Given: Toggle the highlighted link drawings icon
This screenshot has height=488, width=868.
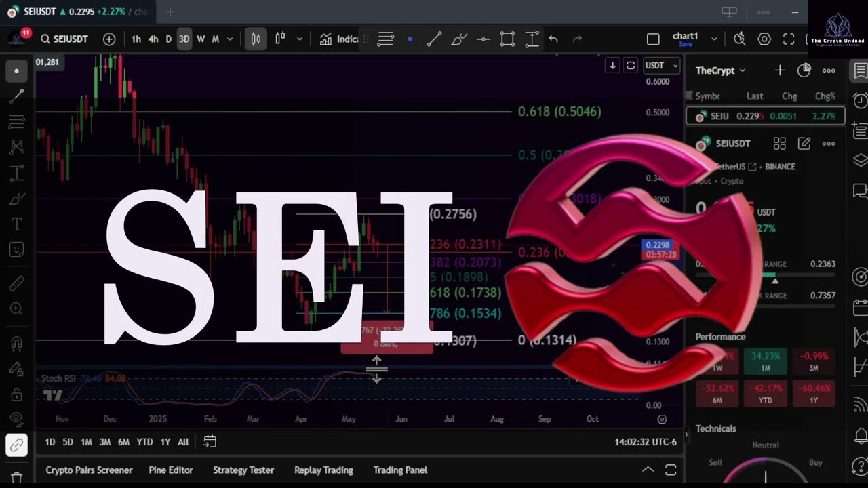Looking at the screenshot, I should [x=16, y=445].
